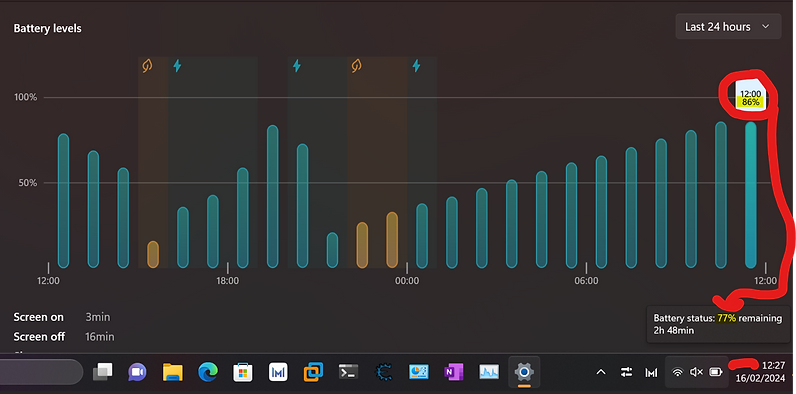Image resolution: width=796 pixels, height=394 pixels.
Task: Select the shortest teal bar before midnight
Action: point(332,250)
